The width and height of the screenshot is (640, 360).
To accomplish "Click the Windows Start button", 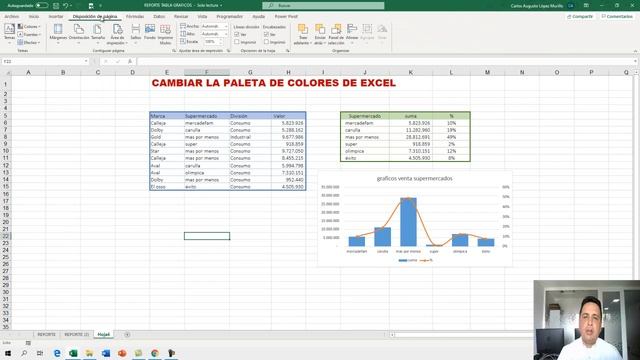I will tap(8, 353).
